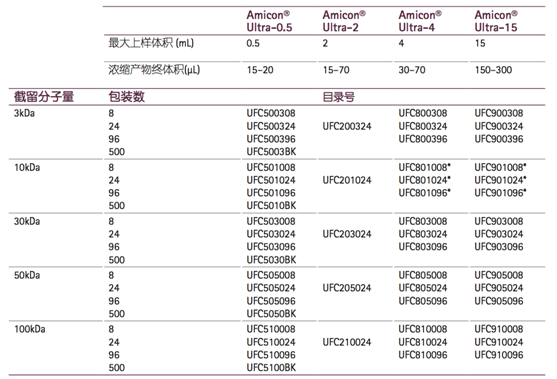Viewport: 557px width, 379px height.
Task: Select the 包装数 column header
Action: click(126, 97)
